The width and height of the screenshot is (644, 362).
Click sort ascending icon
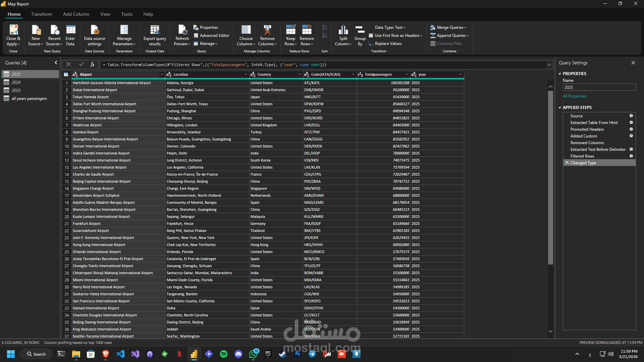pyautogui.click(x=324, y=27)
